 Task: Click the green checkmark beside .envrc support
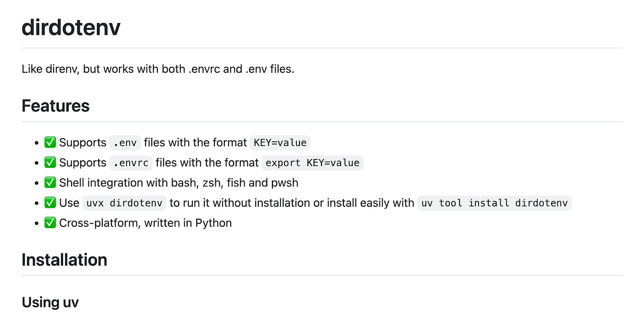tap(50, 163)
